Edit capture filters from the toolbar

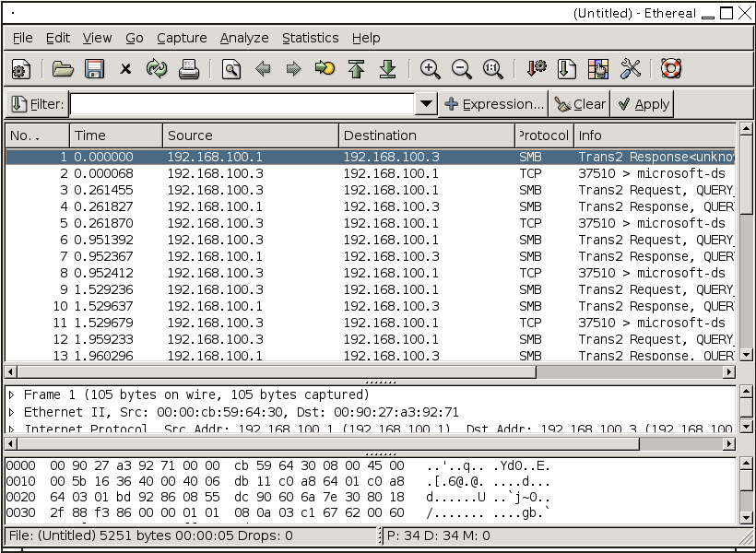(x=536, y=69)
